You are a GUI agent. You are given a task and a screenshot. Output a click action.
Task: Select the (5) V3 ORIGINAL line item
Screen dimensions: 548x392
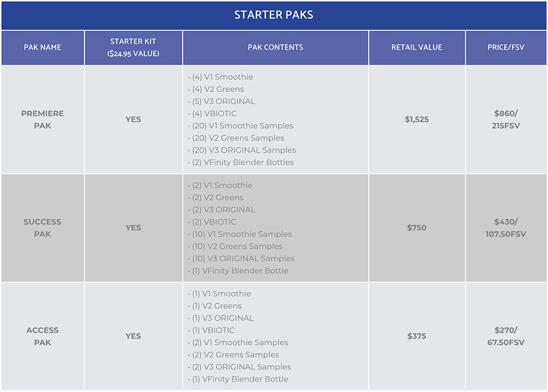point(221,102)
